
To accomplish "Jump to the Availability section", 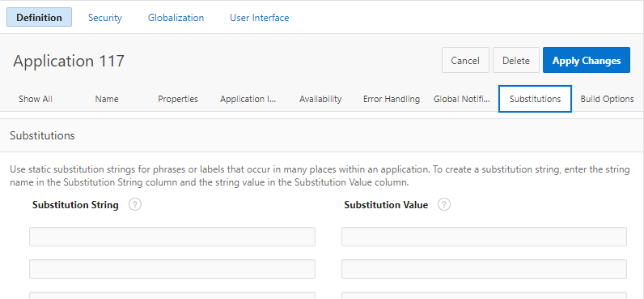I will 320,99.
